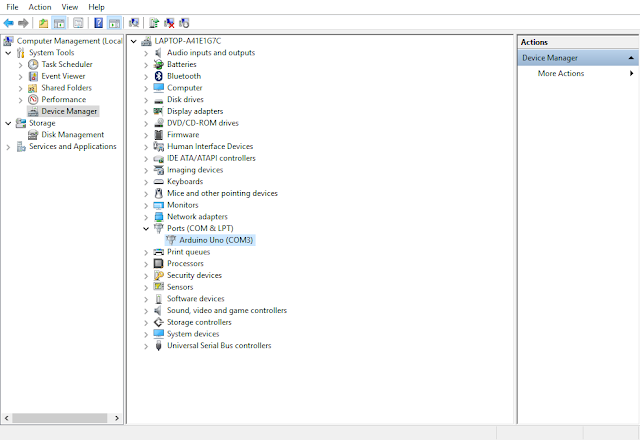Click the Uninstall device red-X icon
The height and width of the screenshot is (440, 640).
click(169, 23)
